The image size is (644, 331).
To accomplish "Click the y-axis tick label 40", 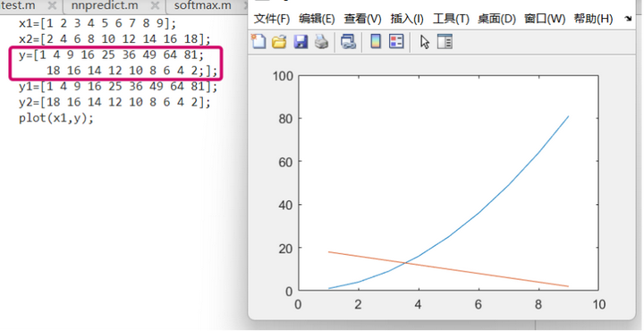I will pos(286,205).
